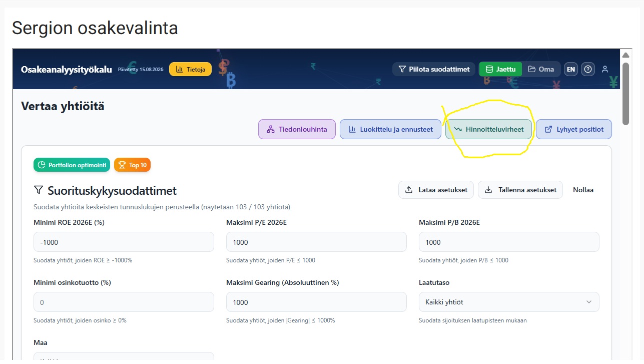Open the help question mark icon
This screenshot has width=644, height=364.
588,69
